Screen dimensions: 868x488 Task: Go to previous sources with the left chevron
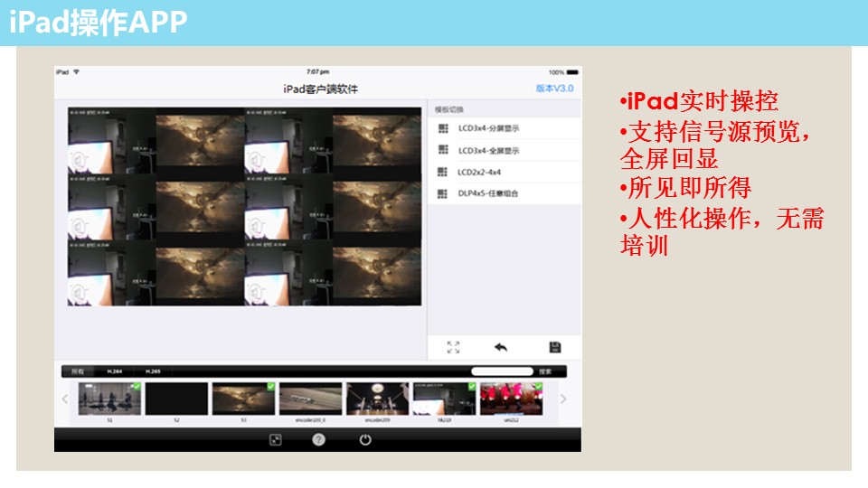(x=65, y=399)
